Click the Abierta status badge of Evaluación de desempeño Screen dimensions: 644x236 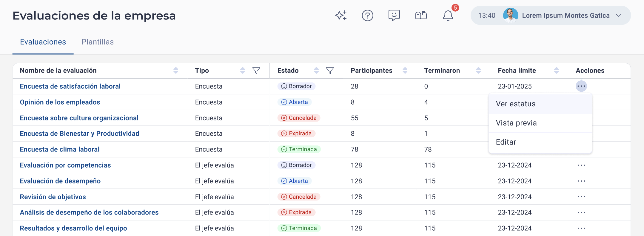295,181
